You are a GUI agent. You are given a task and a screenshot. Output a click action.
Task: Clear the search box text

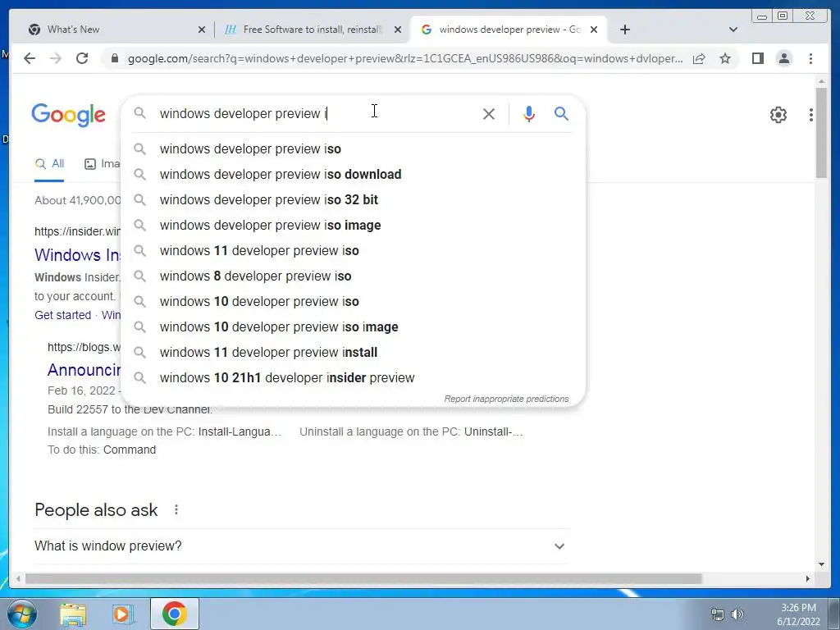coord(489,113)
